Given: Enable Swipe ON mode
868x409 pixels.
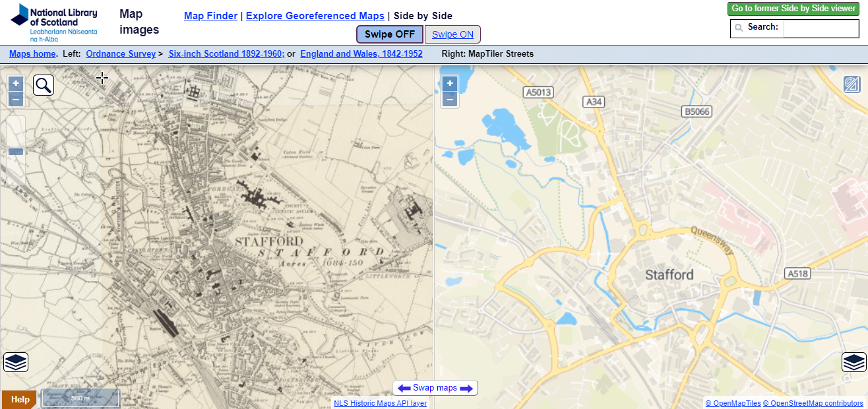Looking at the screenshot, I should [x=452, y=34].
